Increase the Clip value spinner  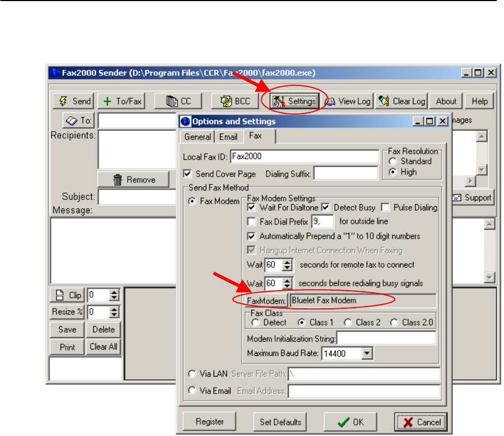[114, 292]
